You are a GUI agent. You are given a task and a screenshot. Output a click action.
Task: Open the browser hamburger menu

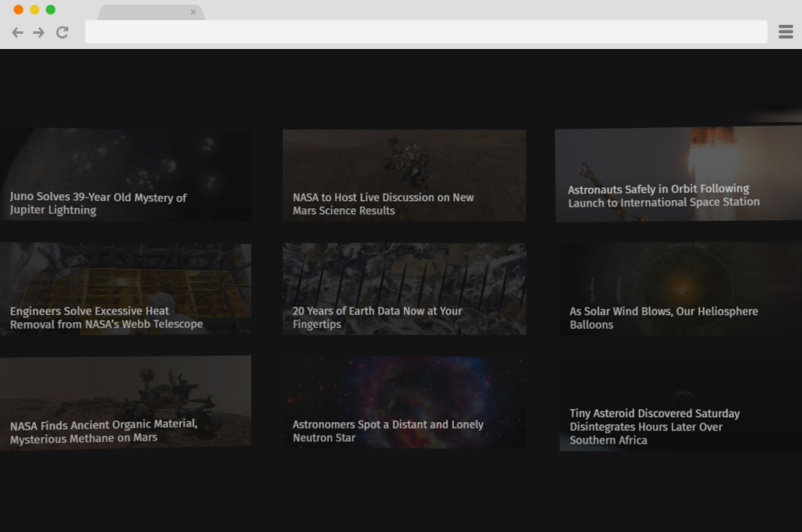point(786,31)
